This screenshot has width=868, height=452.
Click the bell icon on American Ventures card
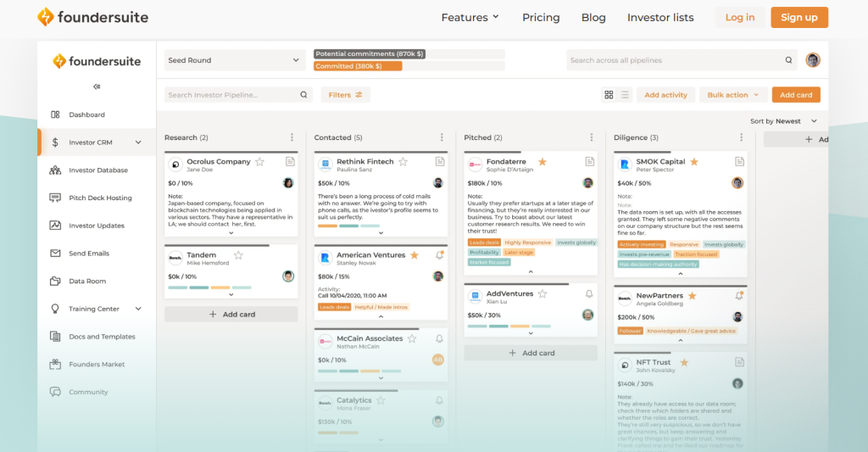click(x=439, y=254)
